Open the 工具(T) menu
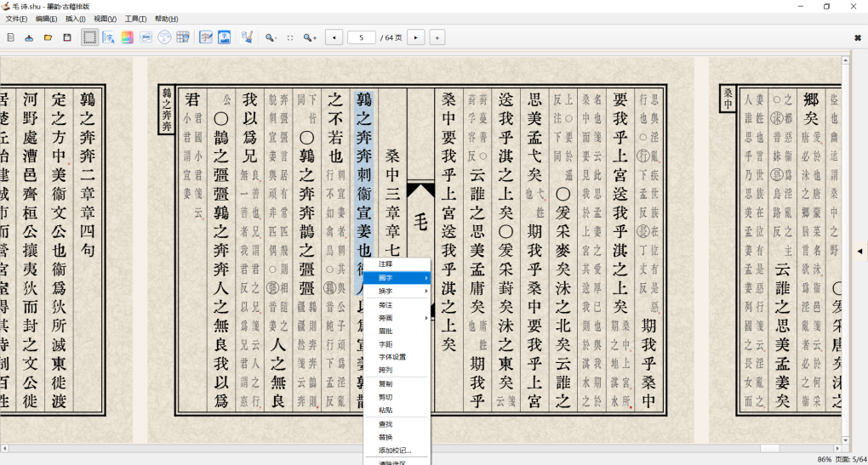This screenshot has height=465, width=868. click(135, 19)
